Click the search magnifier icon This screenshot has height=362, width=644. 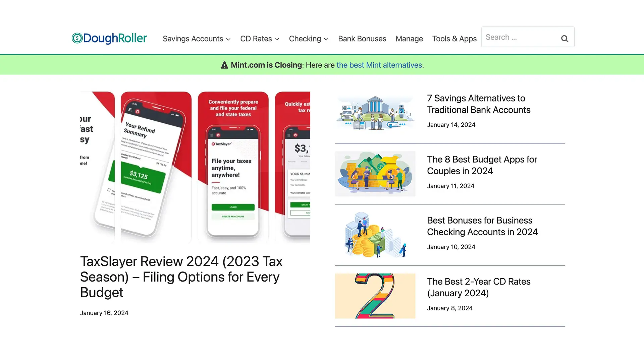coord(565,39)
